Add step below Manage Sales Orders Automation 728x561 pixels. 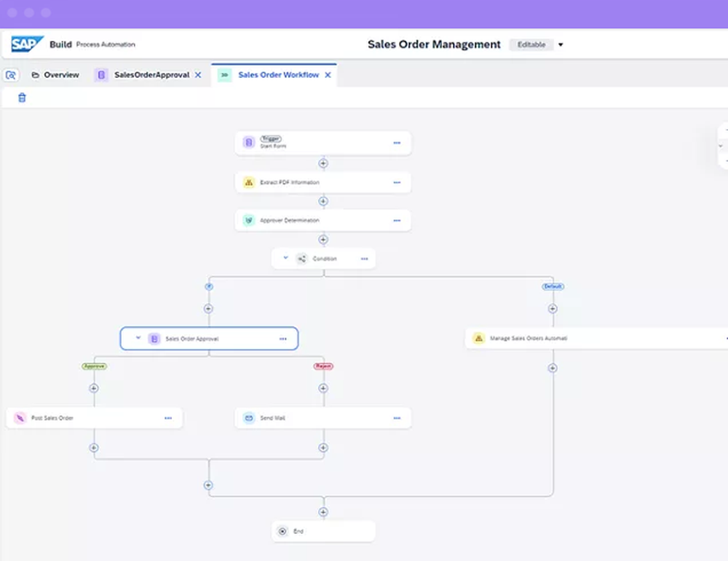coord(553,368)
